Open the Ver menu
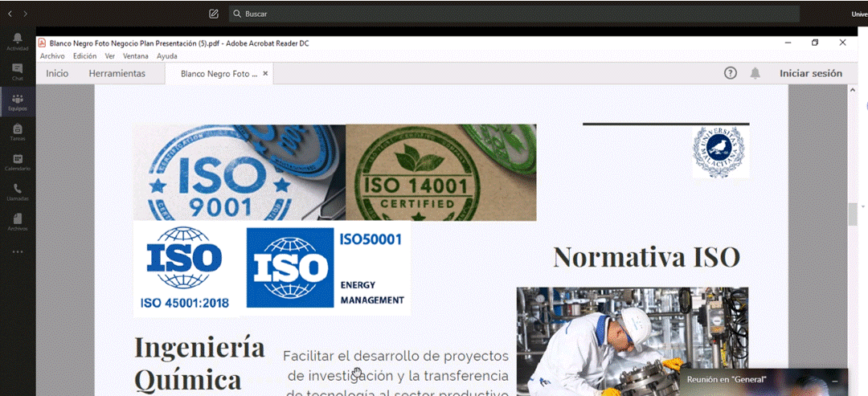Image resolution: width=868 pixels, height=396 pixels. coord(109,56)
